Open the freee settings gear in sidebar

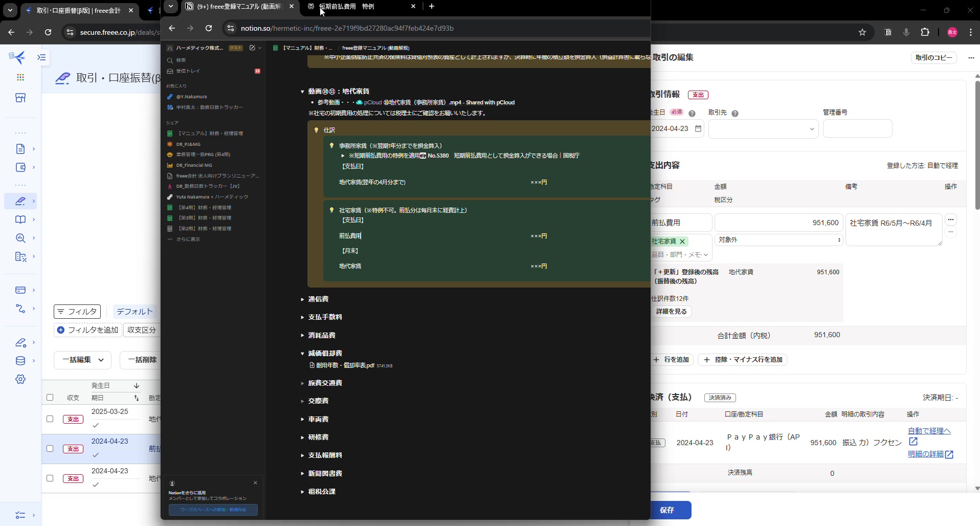tap(20, 379)
